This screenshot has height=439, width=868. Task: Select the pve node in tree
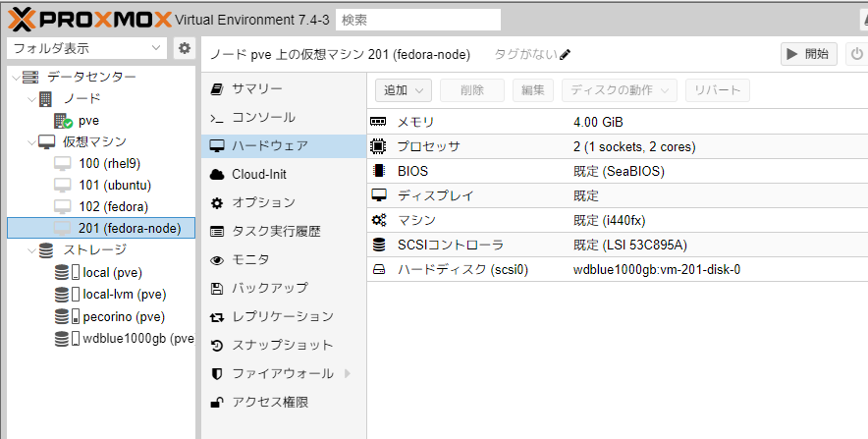tap(101, 121)
